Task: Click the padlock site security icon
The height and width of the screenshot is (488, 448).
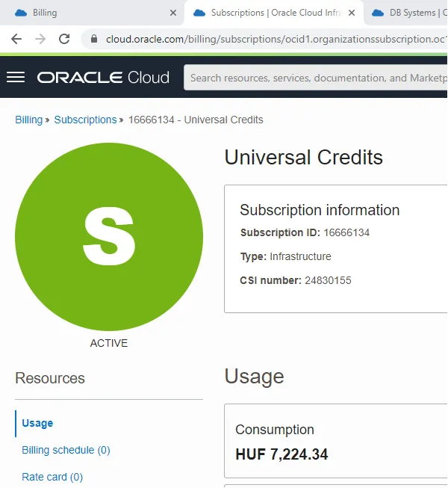Action: 94,39
